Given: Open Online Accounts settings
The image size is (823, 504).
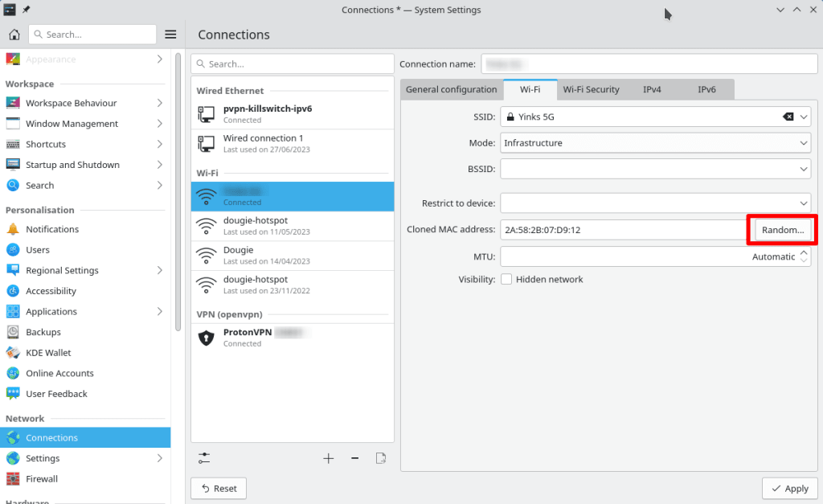Looking at the screenshot, I should click(85, 373).
